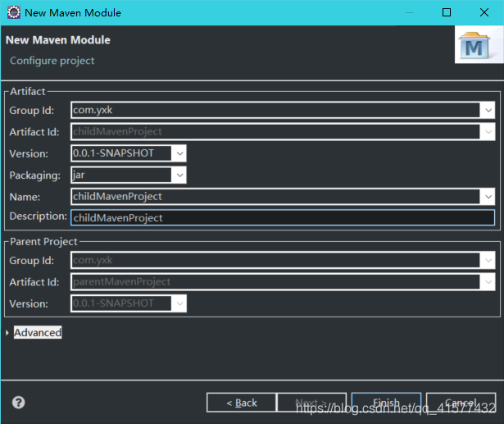504x424 pixels.
Task: Cancel the New Maven Module dialog
Action: [461, 403]
